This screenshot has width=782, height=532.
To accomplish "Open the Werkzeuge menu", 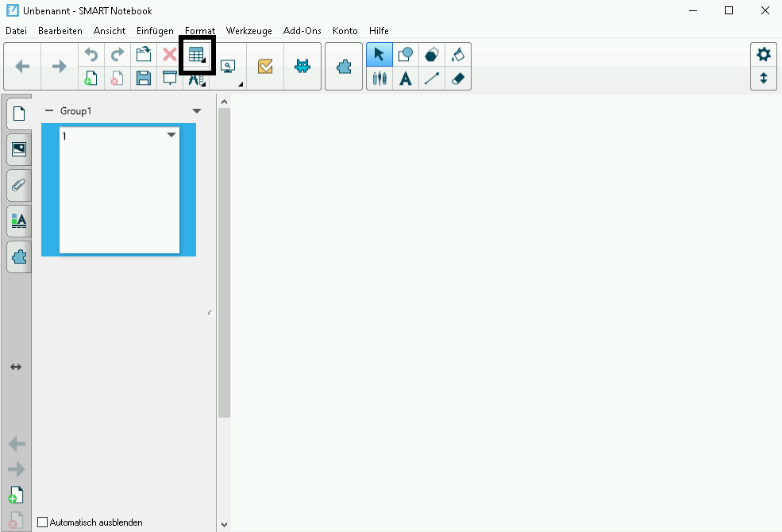I will (x=248, y=31).
